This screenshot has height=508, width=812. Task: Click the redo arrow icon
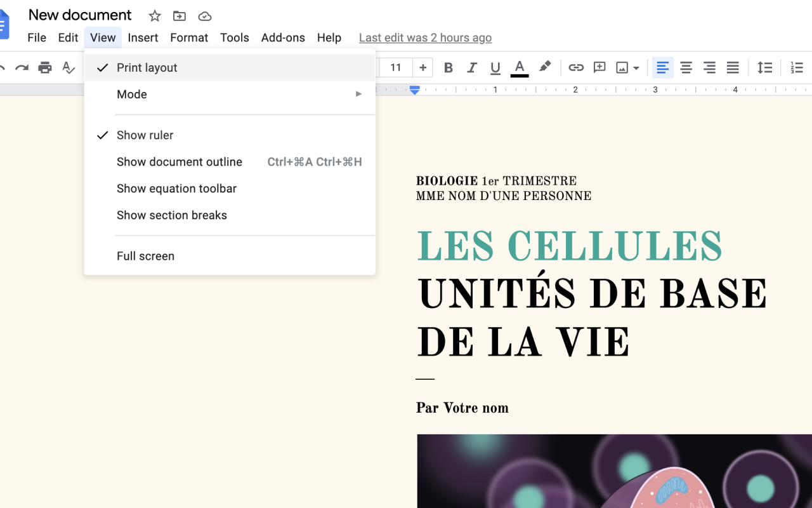tap(22, 67)
